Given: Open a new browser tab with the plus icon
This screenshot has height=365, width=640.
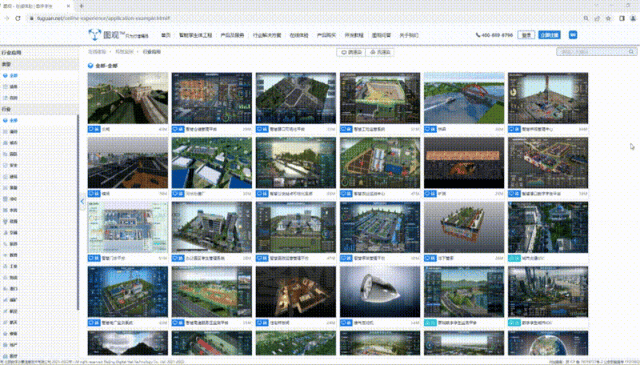Looking at the screenshot, I should tap(82, 6).
